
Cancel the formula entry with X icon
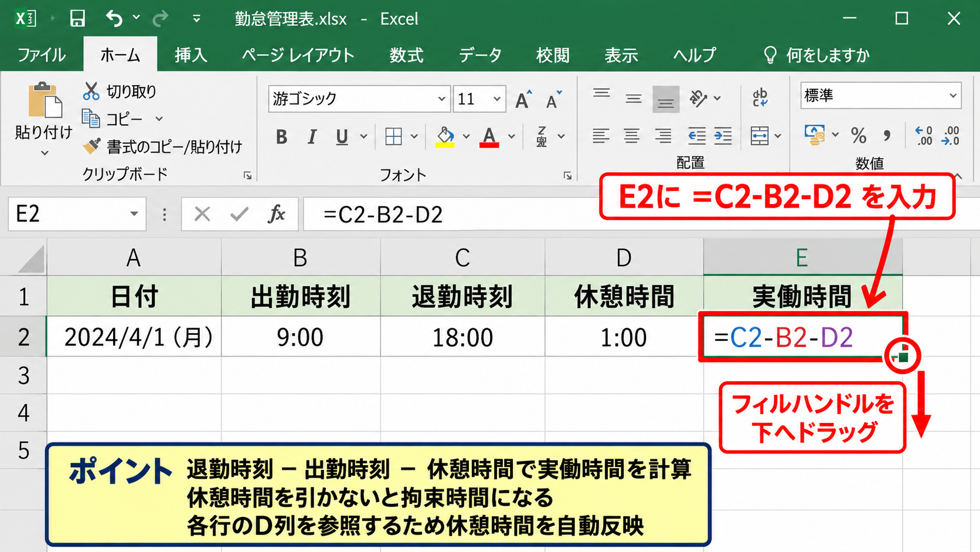coord(202,214)
